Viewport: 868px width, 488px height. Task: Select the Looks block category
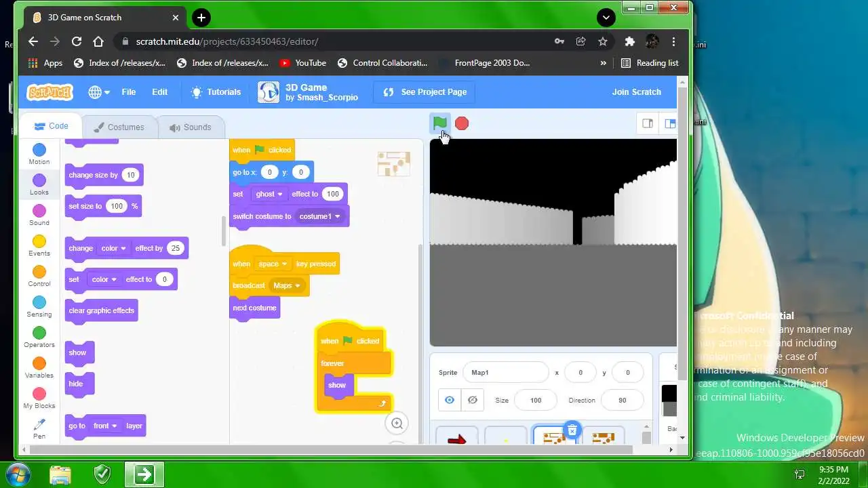39,185
